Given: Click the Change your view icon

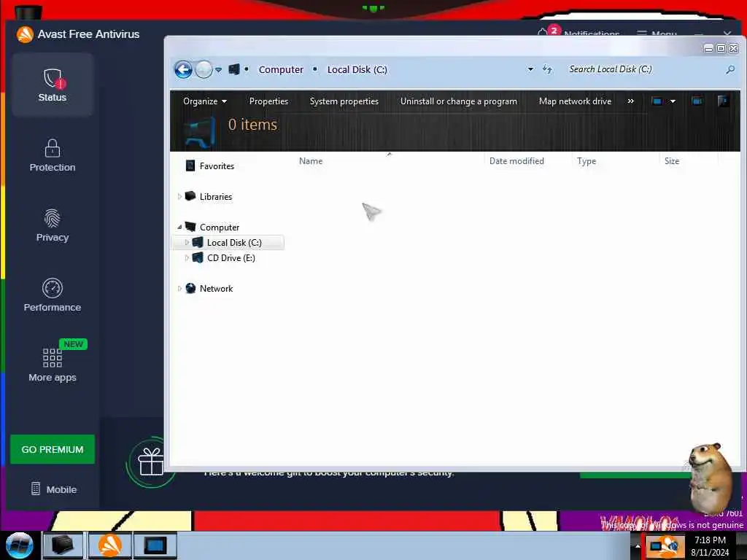Looking at the screenshot, I should 657,101.
